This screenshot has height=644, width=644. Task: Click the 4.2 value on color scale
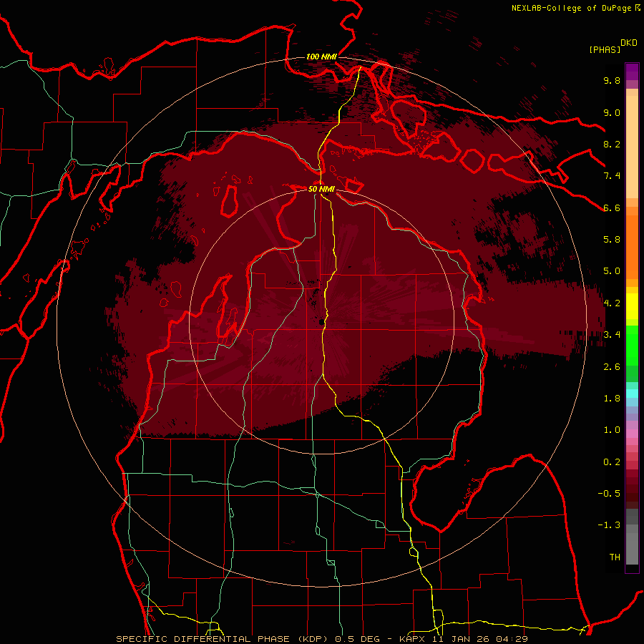[x=612, y=303]
